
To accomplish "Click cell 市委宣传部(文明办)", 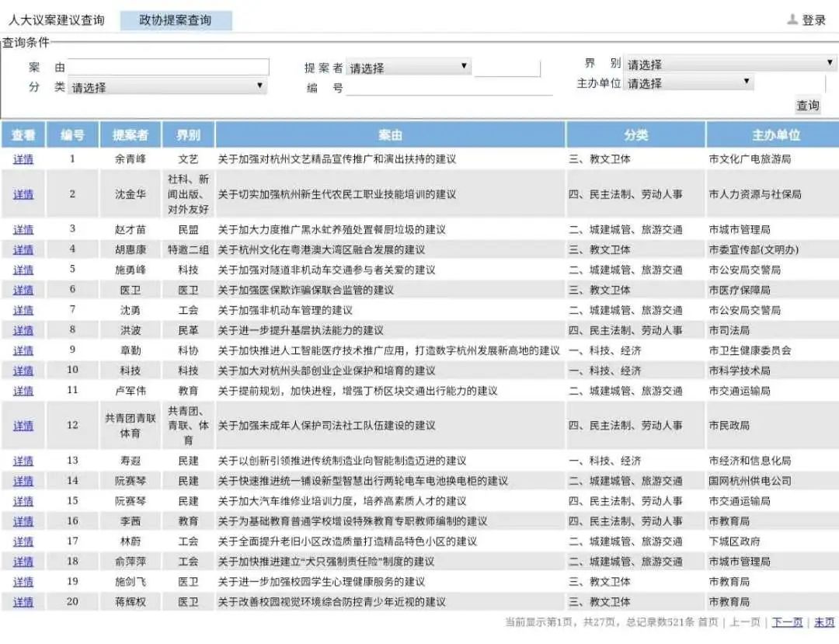I will tap(754, 250).
